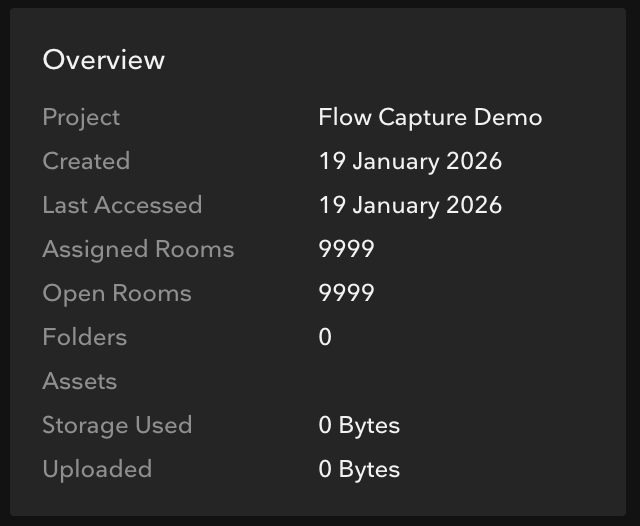Select the Open Rooms label
Viewport: 640px width, 526px height.
point(117,294)
